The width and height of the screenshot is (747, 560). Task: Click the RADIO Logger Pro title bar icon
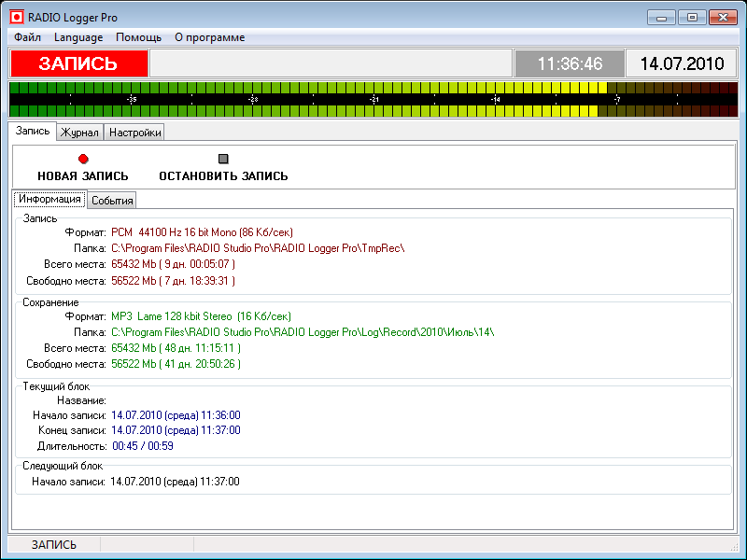coord(17,18)
